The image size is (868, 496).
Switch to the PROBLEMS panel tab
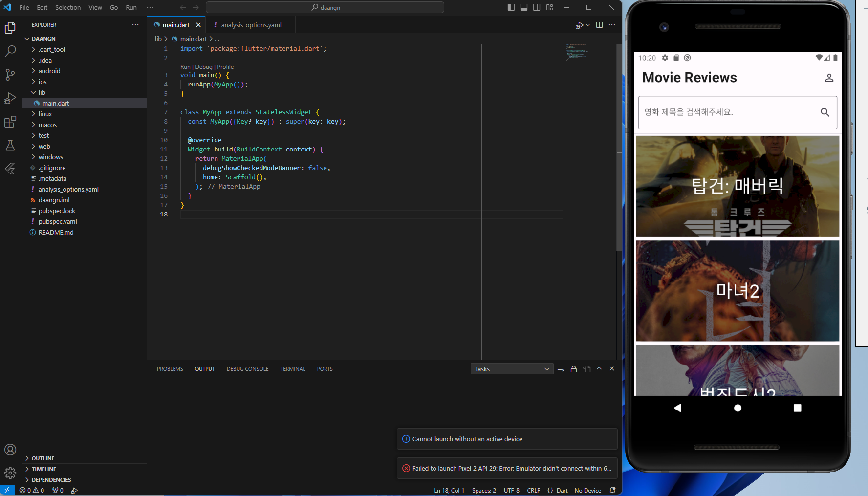[170, 369]
